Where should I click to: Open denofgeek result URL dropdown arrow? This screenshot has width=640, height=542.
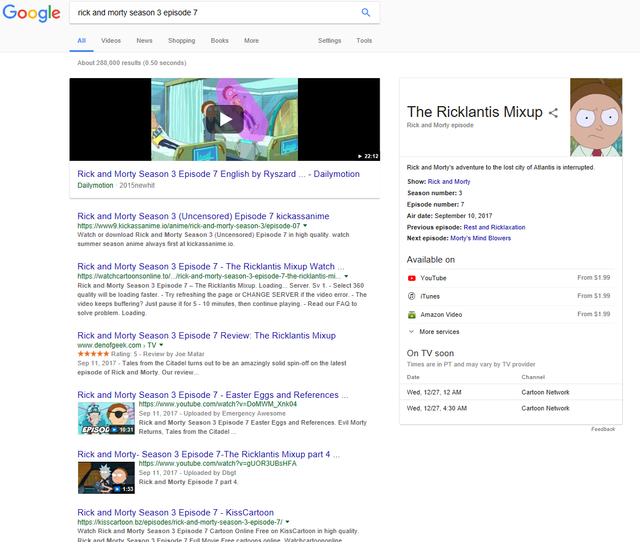161,345
